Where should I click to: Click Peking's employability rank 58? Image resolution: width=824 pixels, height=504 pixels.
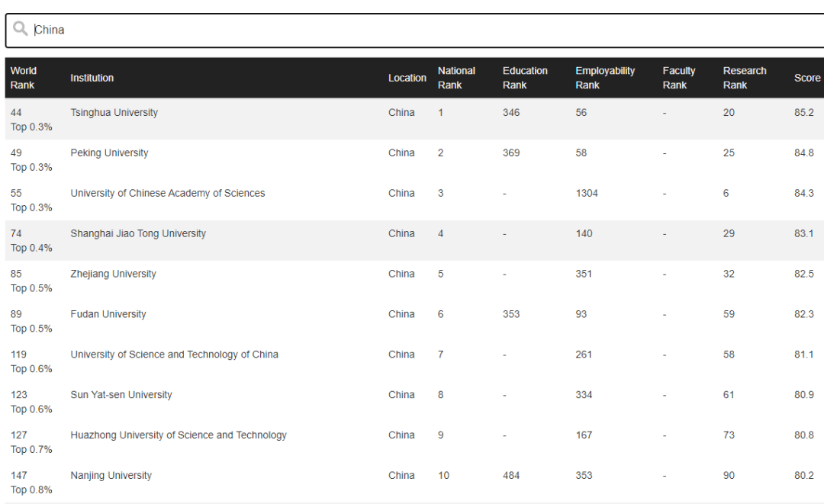point(581,152)
